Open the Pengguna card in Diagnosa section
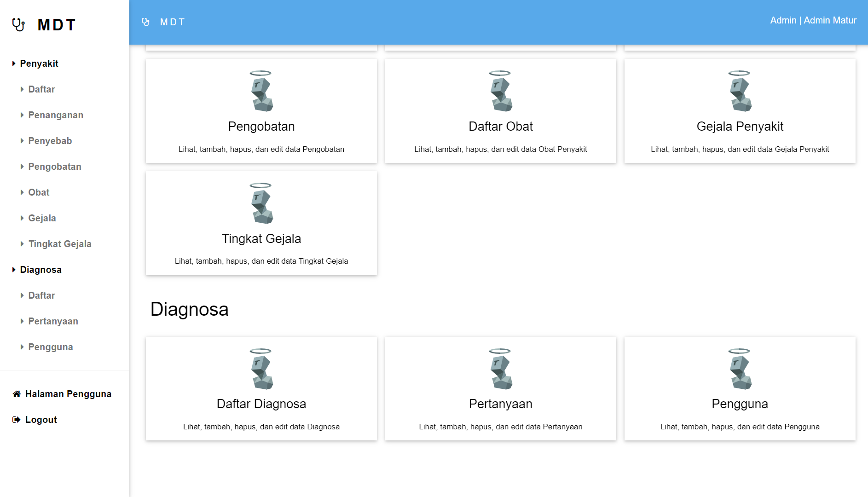 click(x=740, y=404)
